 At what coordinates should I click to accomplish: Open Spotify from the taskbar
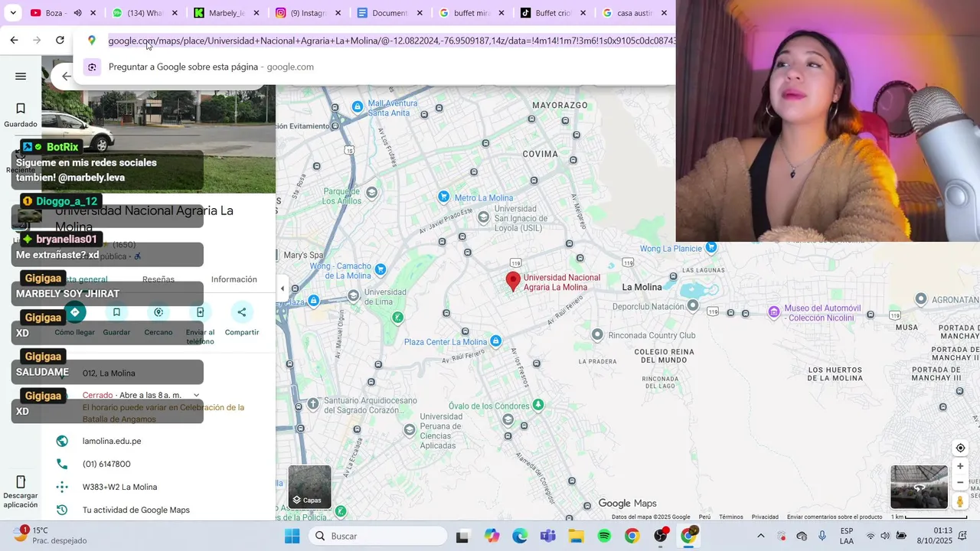(x=604, y=536)
